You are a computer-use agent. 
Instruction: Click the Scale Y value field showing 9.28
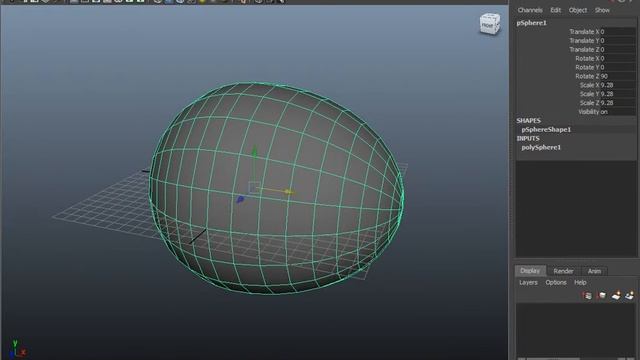(617, 94)
